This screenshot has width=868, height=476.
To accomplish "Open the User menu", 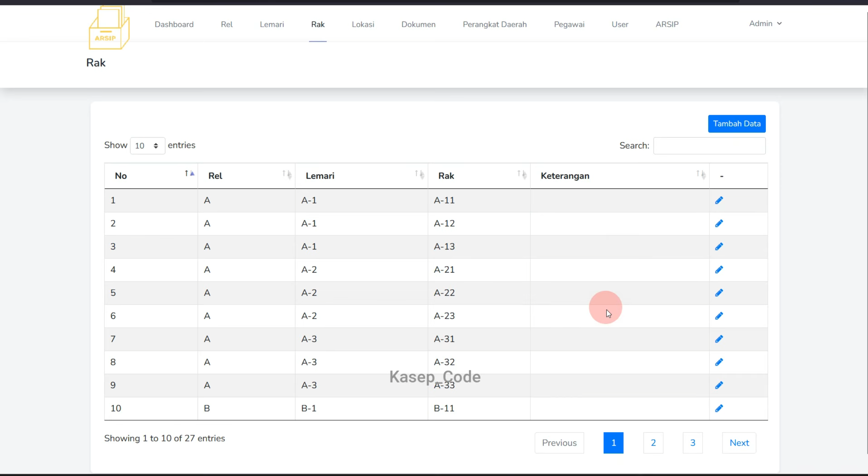I will click(x=620, y=24).
